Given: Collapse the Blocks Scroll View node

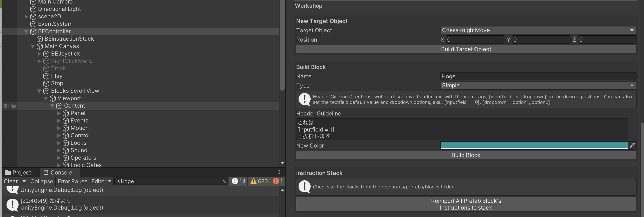Looking at the screenshot, I should click(39, 91).
